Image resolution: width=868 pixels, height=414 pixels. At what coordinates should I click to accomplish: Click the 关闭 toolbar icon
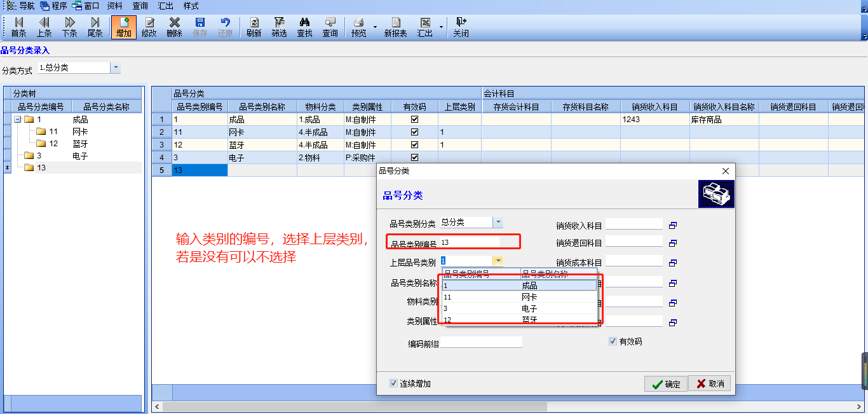click(x=461, y=27)
